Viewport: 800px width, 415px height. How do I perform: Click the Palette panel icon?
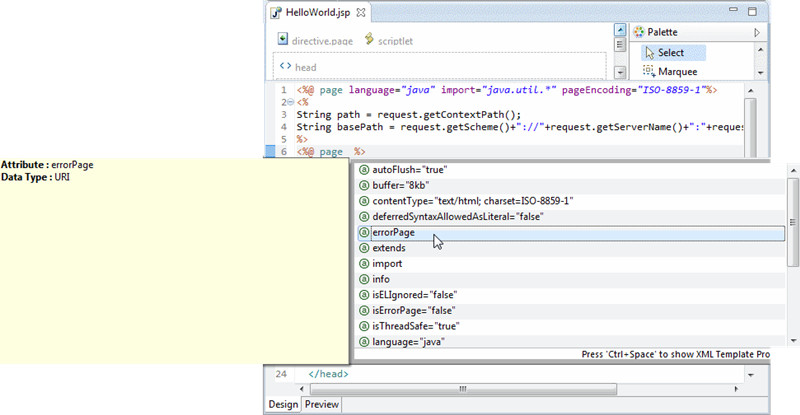click(x=639, y=32)
